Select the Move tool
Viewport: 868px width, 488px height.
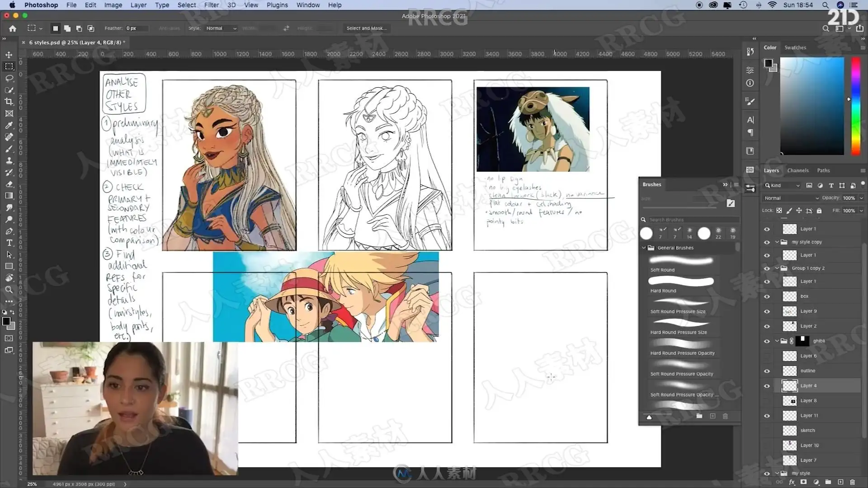coord(9,55)
